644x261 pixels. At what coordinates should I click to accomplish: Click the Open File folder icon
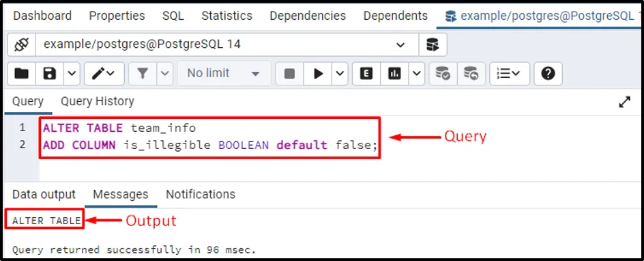click(22, 74)
